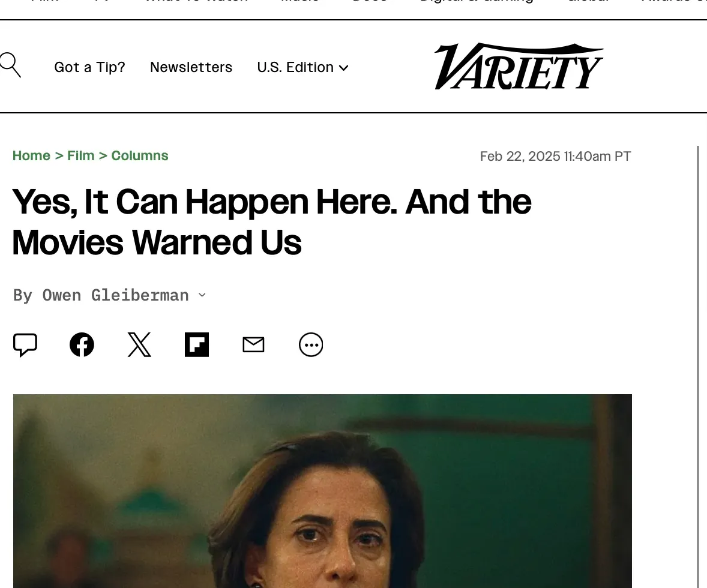Navigate to Home breadcrumb
The height and width of the screenshot is (588, 707).
click(32, 155)
